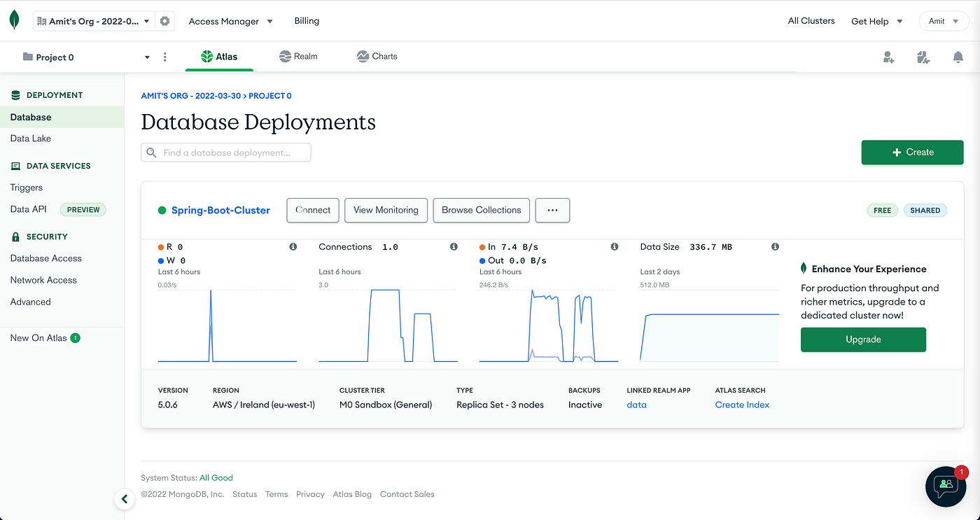Open the Amit account dropdown
The width and height of the screenshot is (980, 520).
pos(943,21)
